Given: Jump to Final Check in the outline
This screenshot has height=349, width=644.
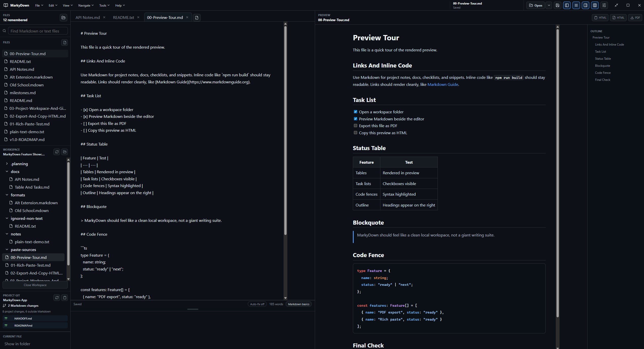Looking at the screenshot, I should pyautogui.click(x=603, y=80).
